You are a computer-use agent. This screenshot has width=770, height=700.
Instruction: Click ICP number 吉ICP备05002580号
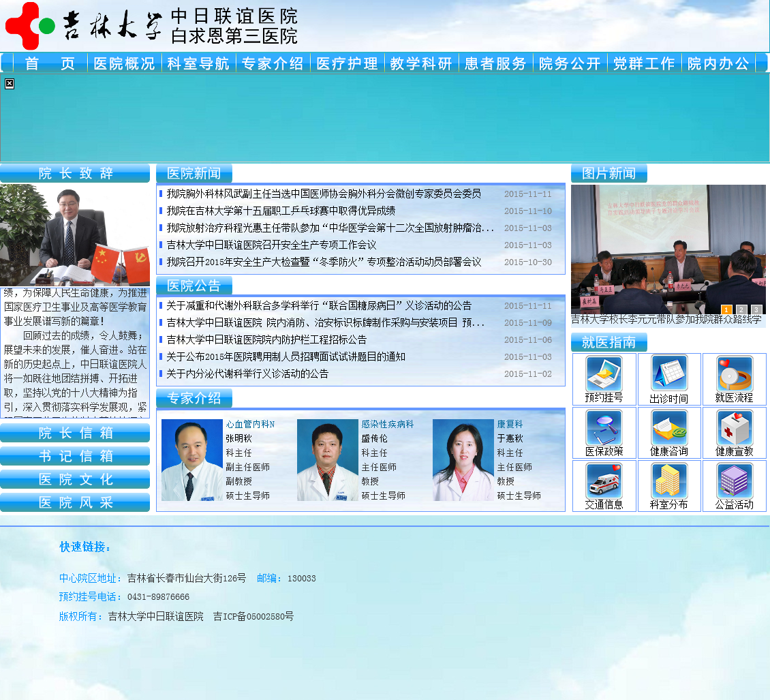click(x=253, y=616)
